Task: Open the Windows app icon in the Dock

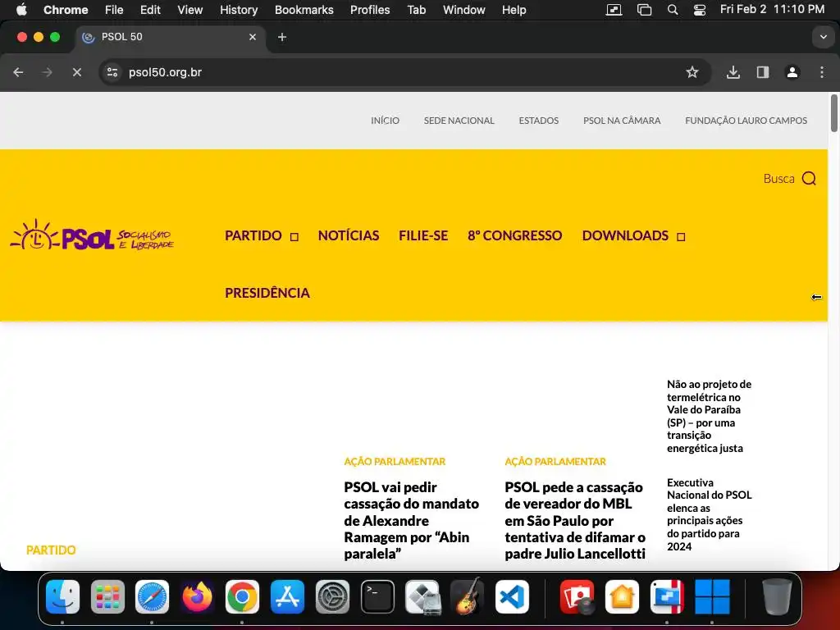Action: pyautogui.click(x=712, y=597)
